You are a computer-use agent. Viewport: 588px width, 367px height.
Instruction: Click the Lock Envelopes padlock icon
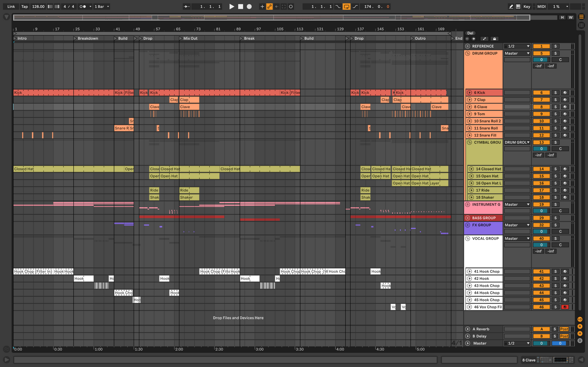point(494,39)
